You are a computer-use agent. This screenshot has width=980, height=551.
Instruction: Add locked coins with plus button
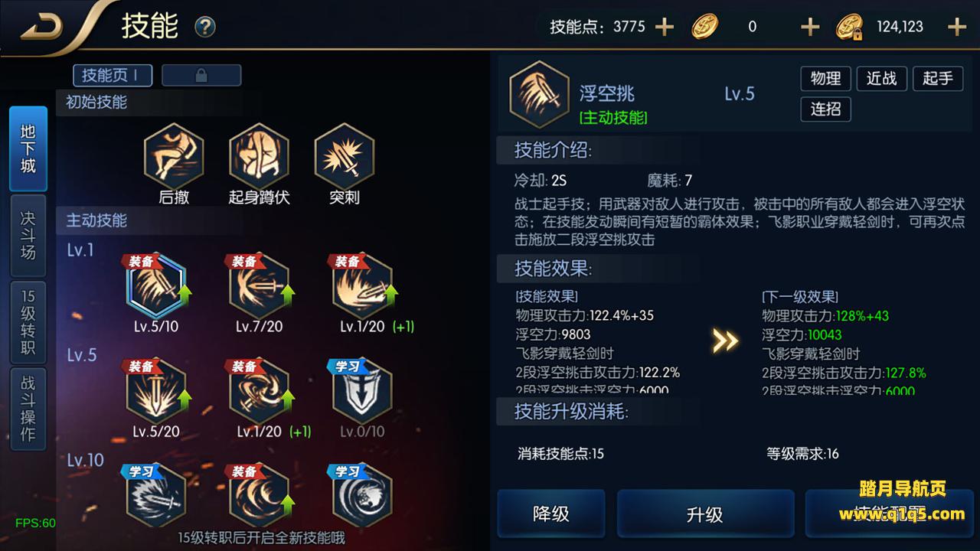tap(957, 27)
